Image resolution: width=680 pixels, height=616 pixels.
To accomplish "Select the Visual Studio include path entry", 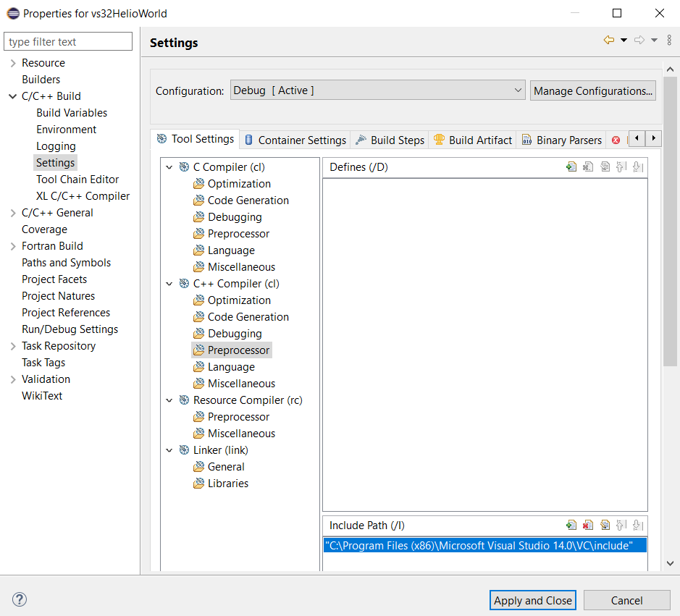I will point(485,545).
